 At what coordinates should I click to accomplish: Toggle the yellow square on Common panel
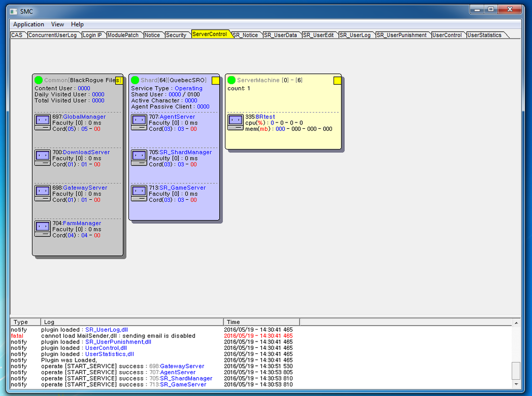tap(119, 80)
